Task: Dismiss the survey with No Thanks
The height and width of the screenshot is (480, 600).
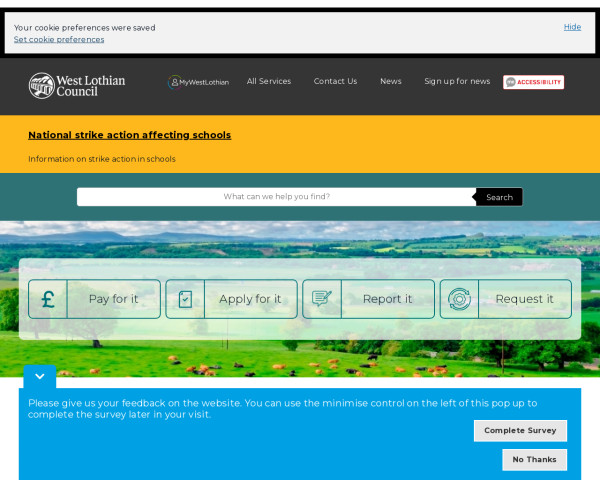Action: click(535, 459)
